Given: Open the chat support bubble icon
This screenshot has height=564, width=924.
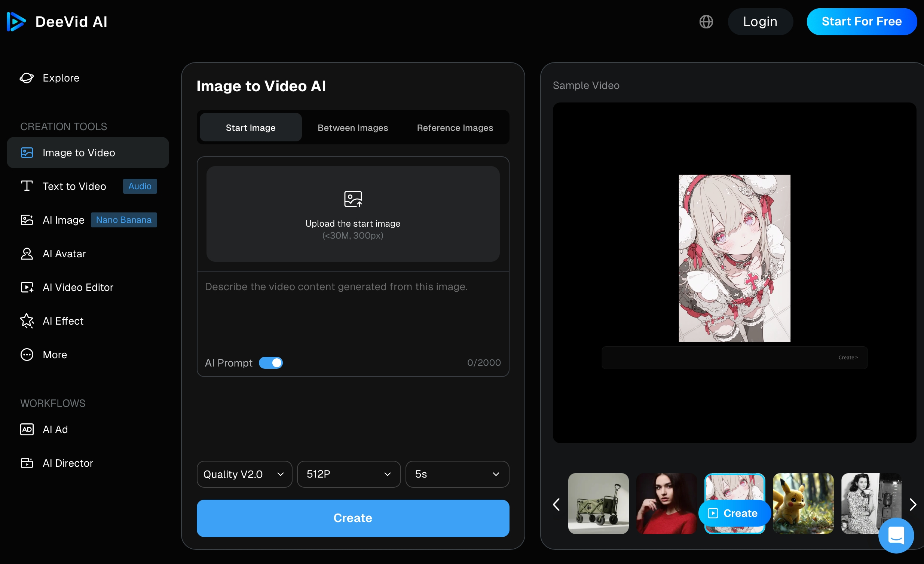Looking at the screenshot, I should 896,535.
